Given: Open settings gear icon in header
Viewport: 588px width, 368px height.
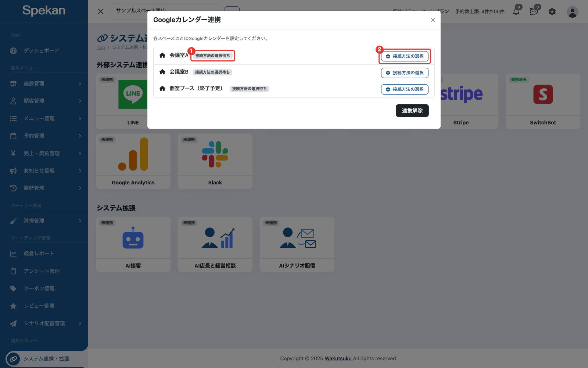Looking at the screenshot, I should pos(552,12).
